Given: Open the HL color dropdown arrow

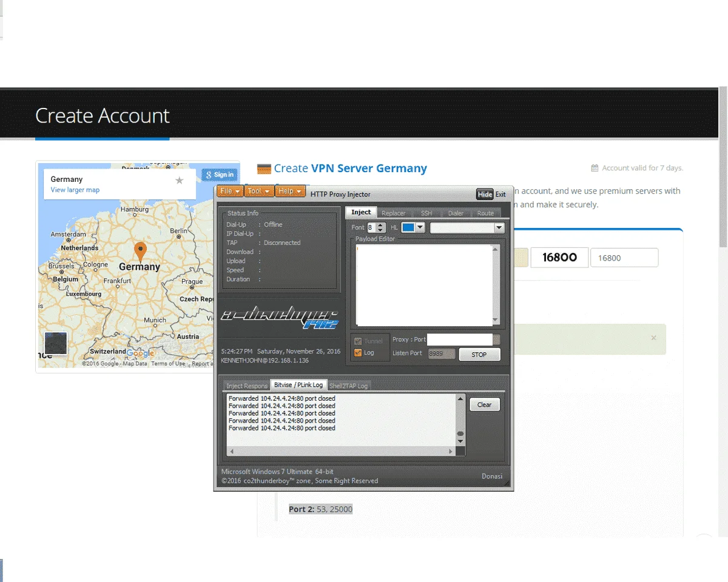Looking at the screenshot, I should (420, 228).
